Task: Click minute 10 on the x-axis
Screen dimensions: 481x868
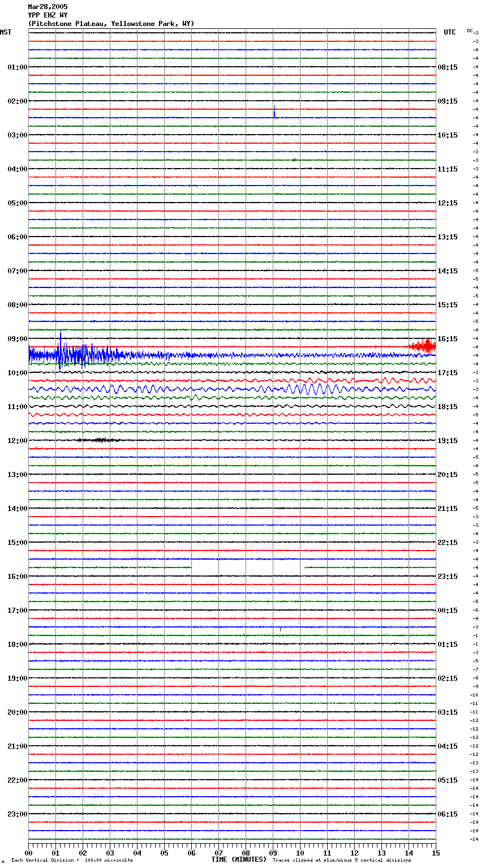Action: click(300, 853)
